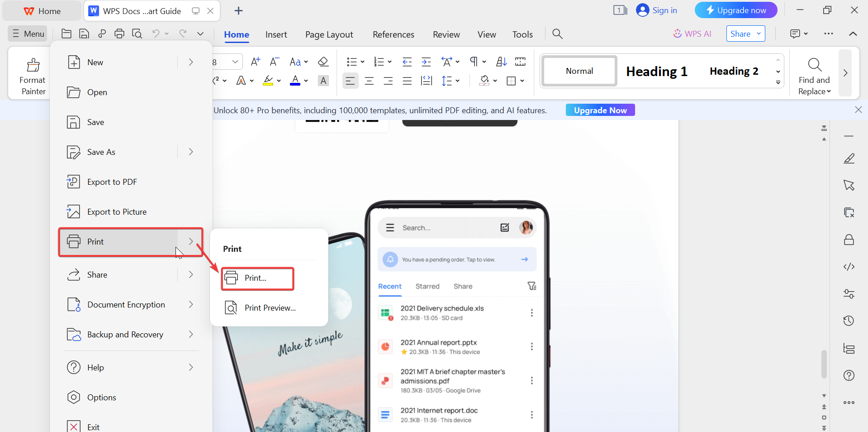Image resolution: width=868 pixels, height=432 pixels.
Task: Click the font color A button
Action: pos(295,81)
